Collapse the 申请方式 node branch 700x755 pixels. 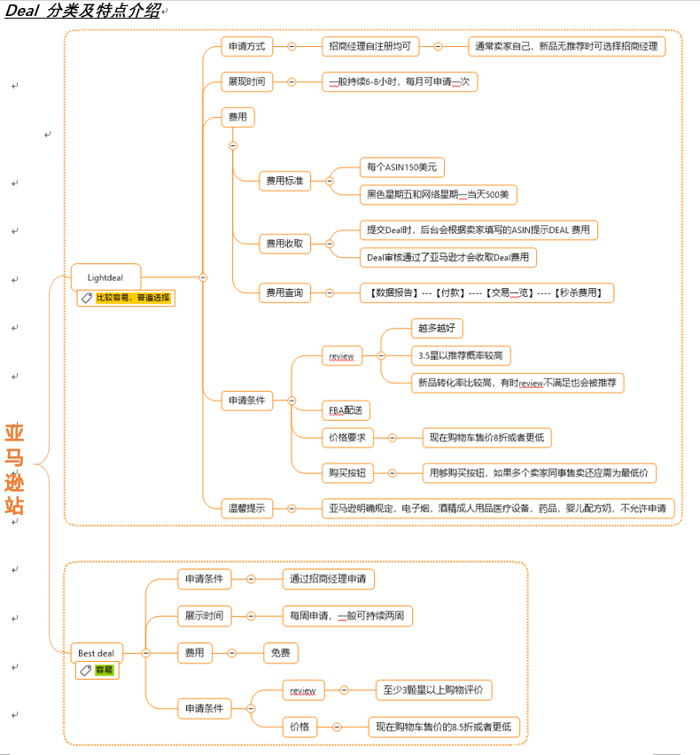coord(292,47)
